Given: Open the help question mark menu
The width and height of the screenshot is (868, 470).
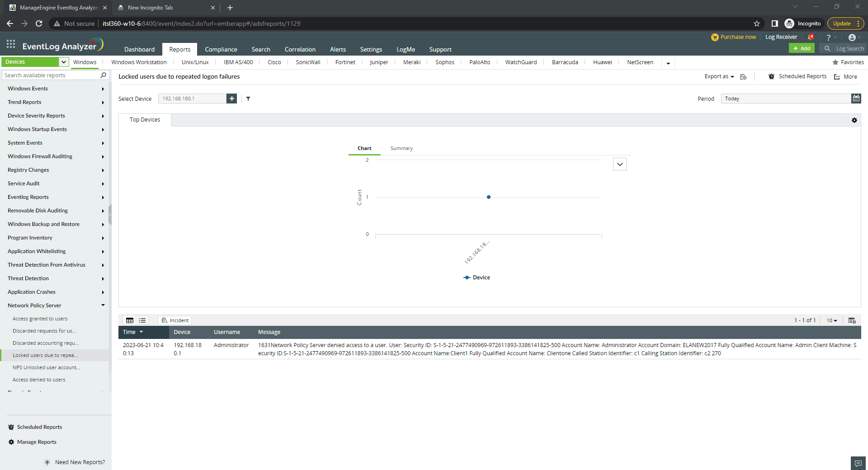Looking at the screenshot, I should tap(829, 38).
